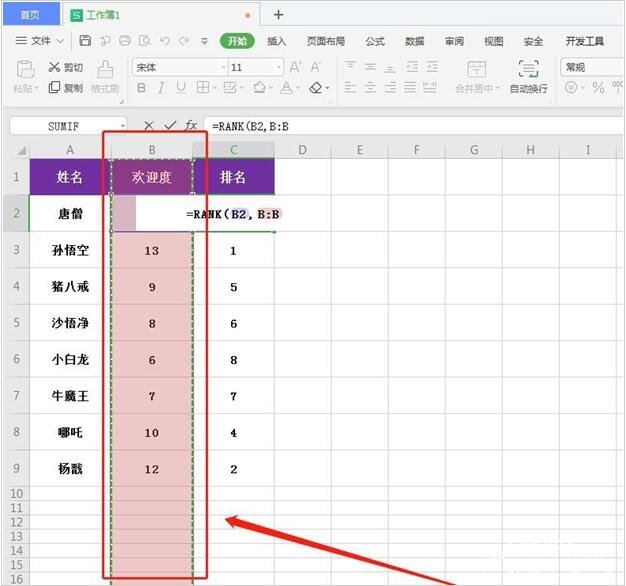Viewport: 626px width, 586px height.
Task: Click the confirm checkmark beside formula bar
Action: [170, 126]
